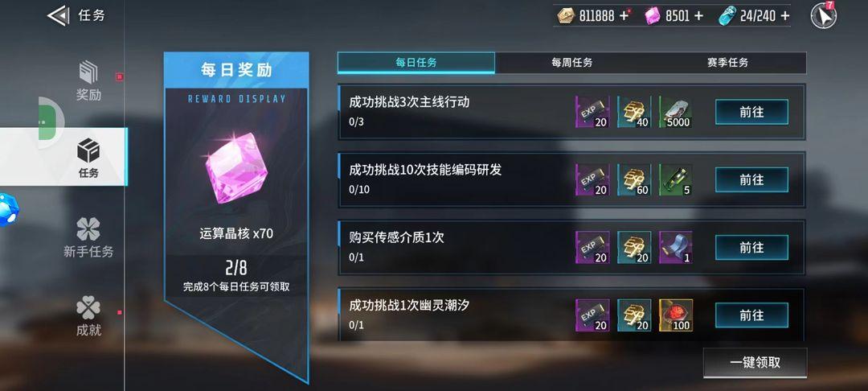
Task: Click the pink 运算晶核 reward crystal
Action: tap(236, 168)
